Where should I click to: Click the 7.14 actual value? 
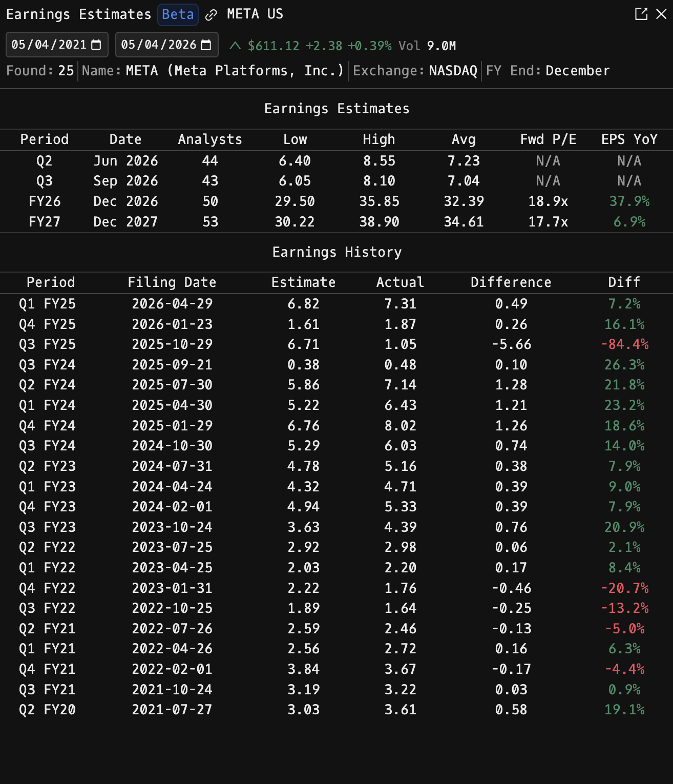click(x=401, y=385)
